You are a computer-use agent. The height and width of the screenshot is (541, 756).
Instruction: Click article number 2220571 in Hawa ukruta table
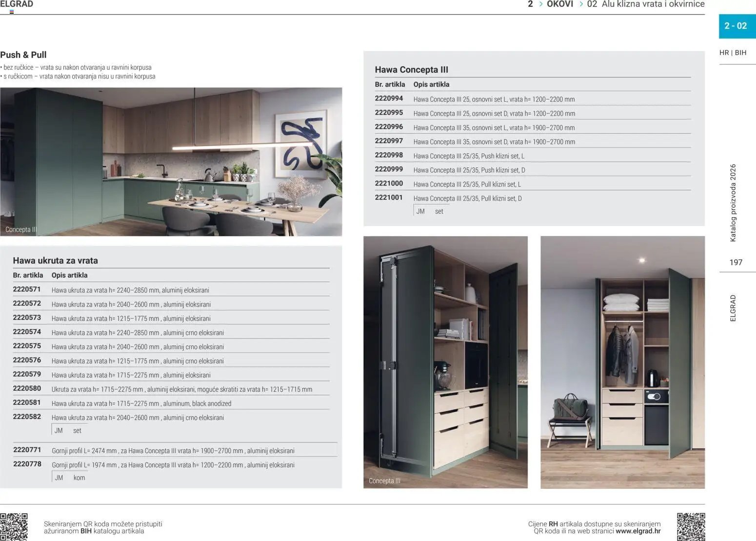pyautogui.click(x=27, y=289)
